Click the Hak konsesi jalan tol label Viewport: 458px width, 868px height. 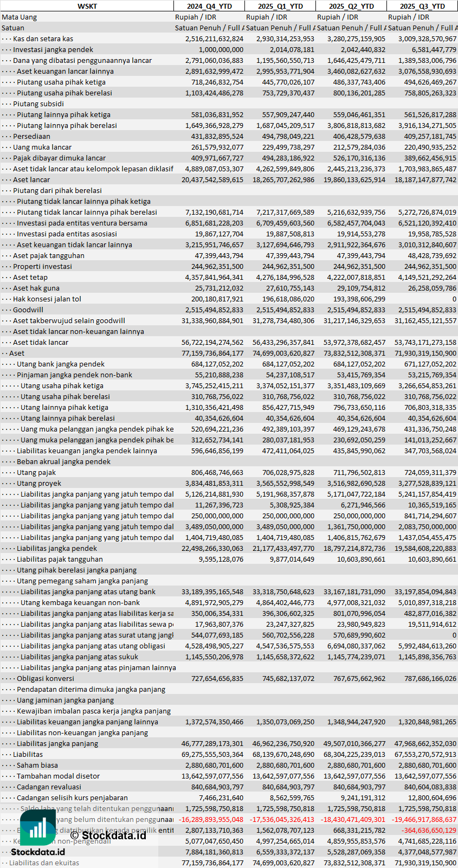(47, 299)
